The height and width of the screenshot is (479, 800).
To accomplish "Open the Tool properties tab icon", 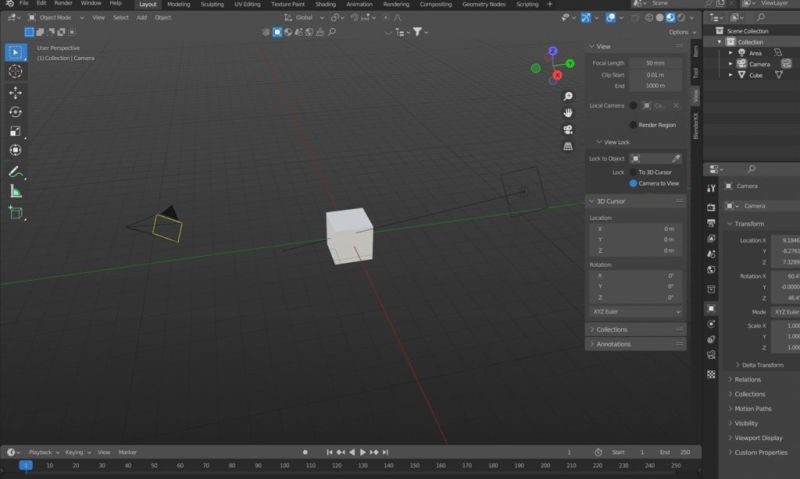I will (711, 188).
